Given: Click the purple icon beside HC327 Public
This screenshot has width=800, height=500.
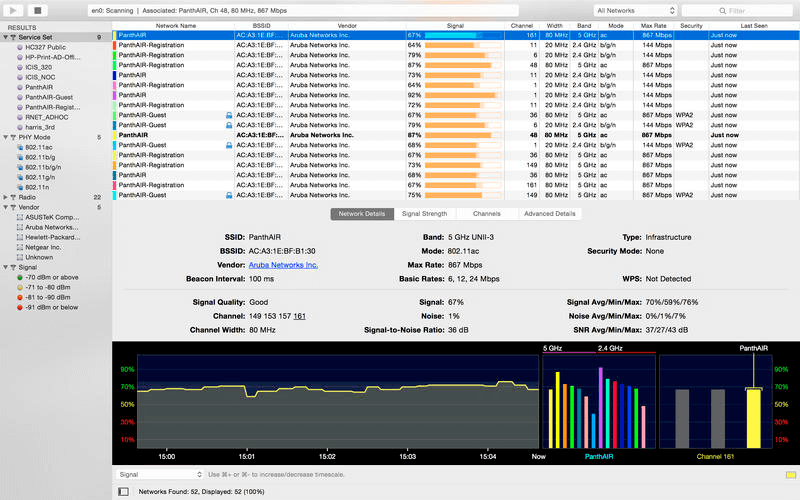Looking at the screenshot, I should 20,47.
